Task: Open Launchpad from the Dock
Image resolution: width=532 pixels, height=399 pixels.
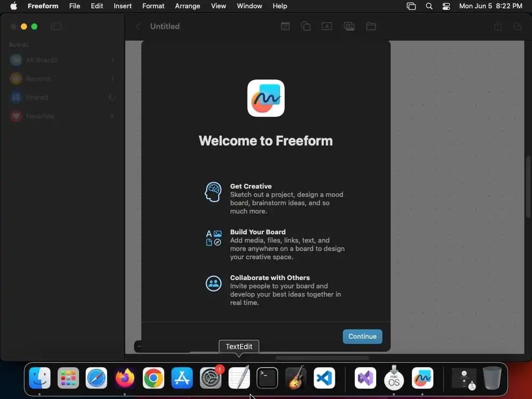Action: (x=68, y=378)
